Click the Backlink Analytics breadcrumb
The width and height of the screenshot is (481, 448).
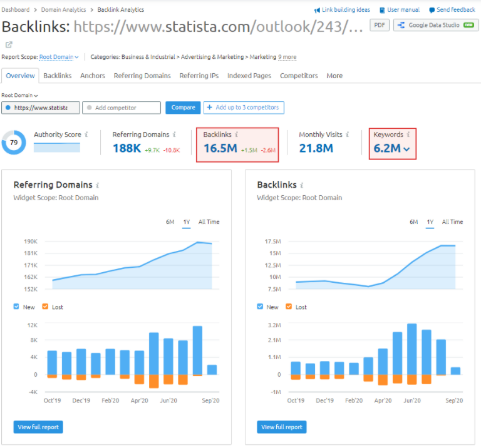[120, 10]
